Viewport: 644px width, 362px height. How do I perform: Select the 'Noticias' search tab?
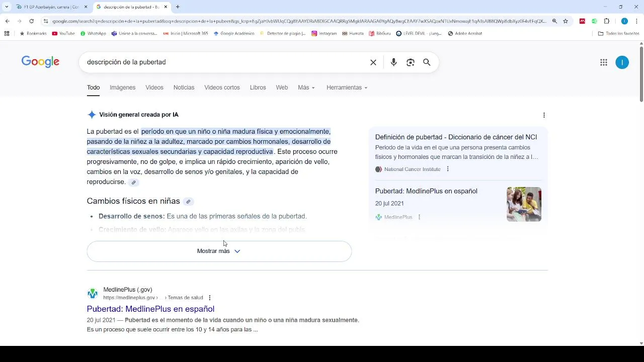click(184, 87)
